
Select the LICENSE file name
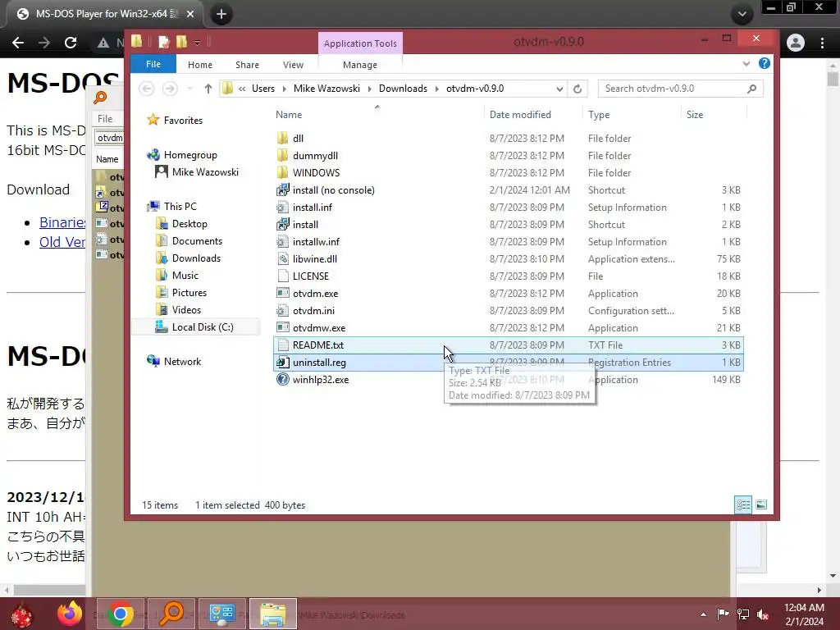311,276
